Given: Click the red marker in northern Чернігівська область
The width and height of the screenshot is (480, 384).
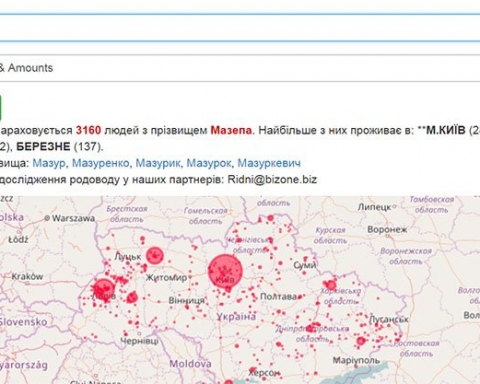Looking at the screenshot, I should (x=270, y=218).
